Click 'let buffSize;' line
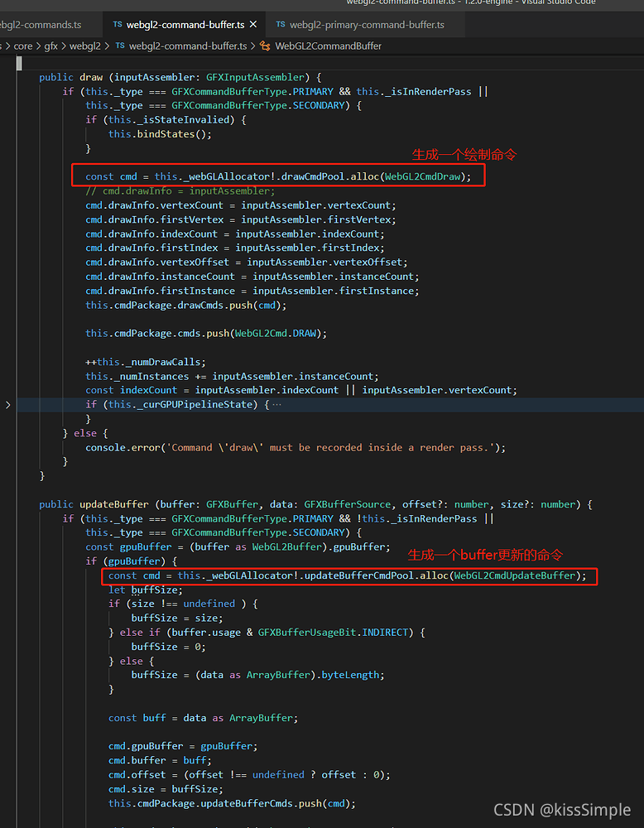644x828 pixels. click(146, 590)
